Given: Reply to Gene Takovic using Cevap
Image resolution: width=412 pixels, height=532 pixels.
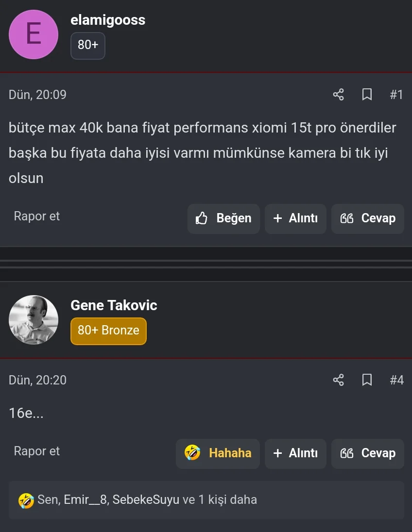Looking at the screenshot, I should [368, 453].
